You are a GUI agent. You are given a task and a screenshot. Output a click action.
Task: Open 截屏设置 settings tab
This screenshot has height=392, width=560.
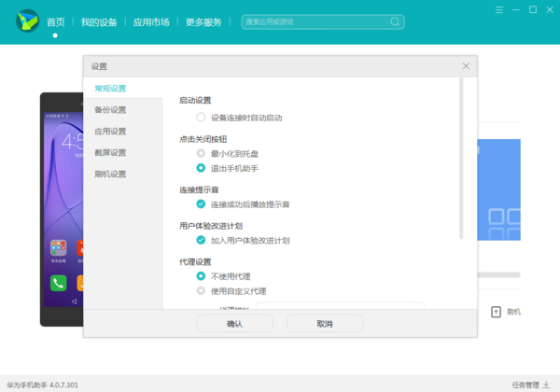[x=110, y=152]
